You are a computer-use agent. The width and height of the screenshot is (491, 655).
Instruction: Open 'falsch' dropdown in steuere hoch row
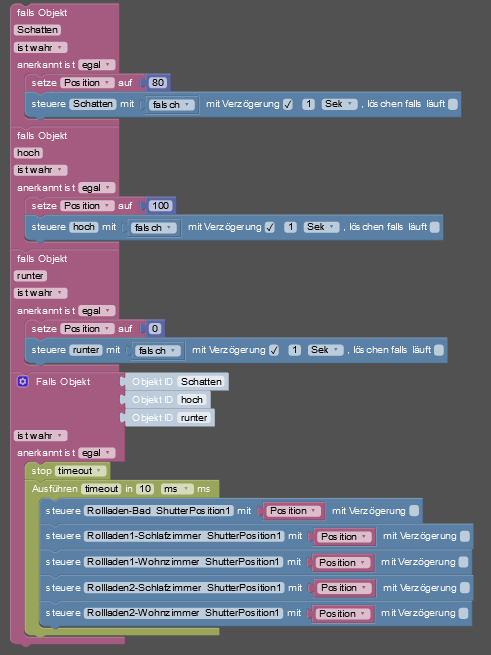coord(154,228)
